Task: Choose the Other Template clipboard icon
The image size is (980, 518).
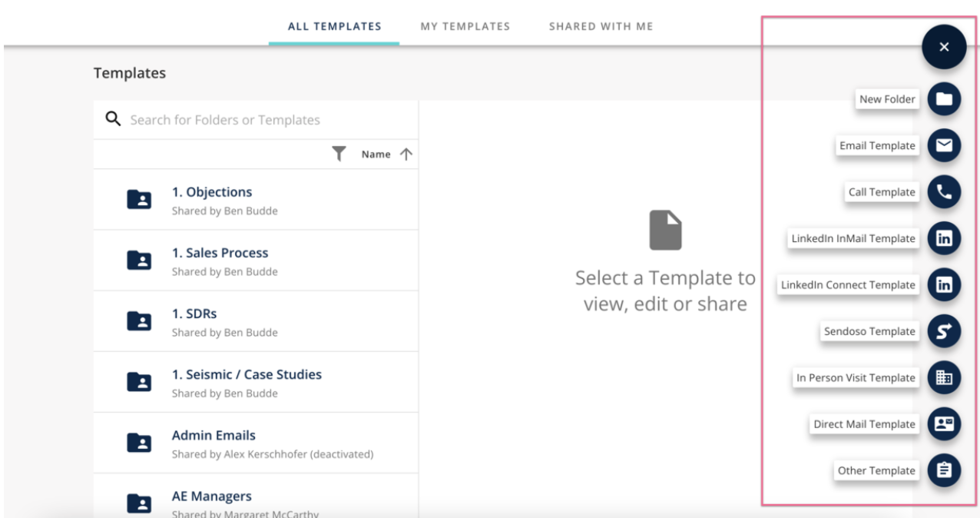Action: [x=944, y=470]
